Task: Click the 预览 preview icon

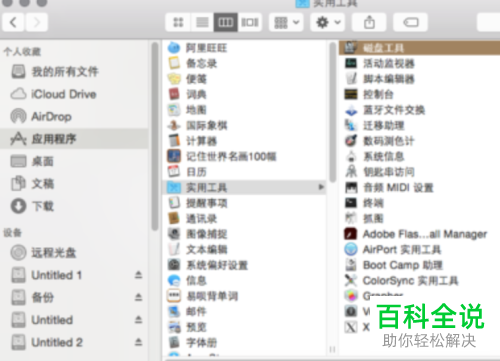Action: pos(174,327)
